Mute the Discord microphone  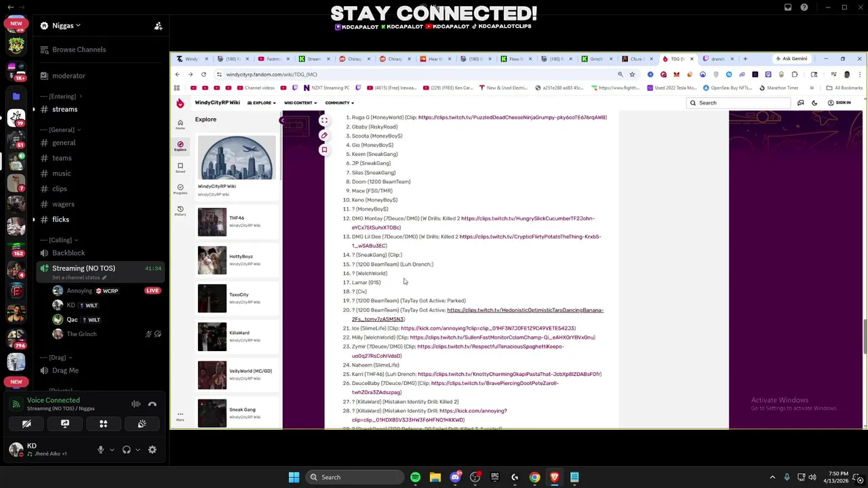pos(100,449)
